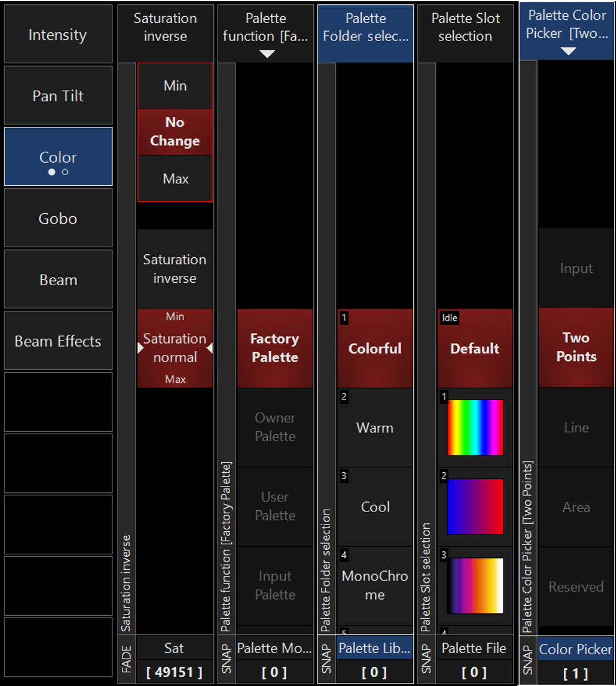Click the vertical Palette Slot selection strip
This screenshot has height=686, width=616.
[x=426, y=349]
